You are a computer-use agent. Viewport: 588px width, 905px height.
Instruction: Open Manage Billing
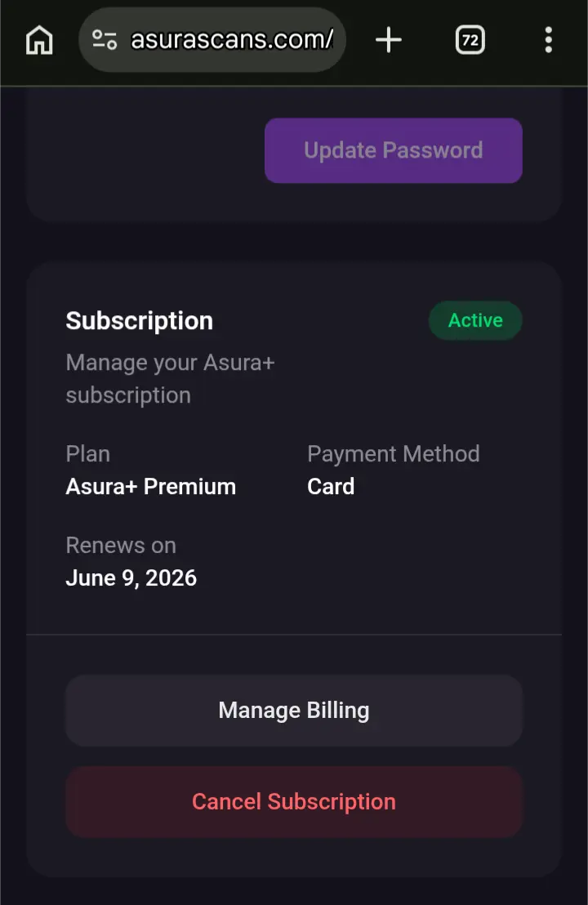point(294,711)
